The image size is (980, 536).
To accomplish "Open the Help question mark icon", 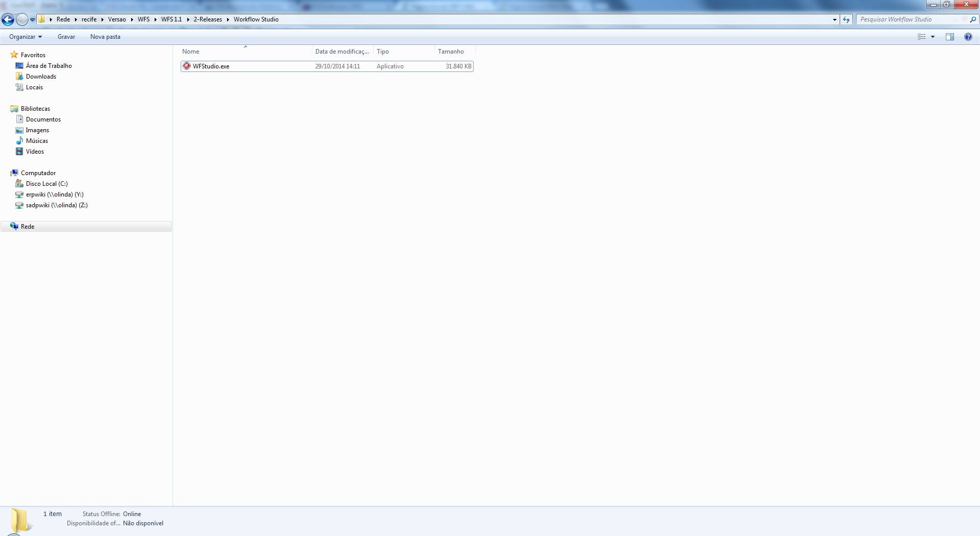I will 968,37.
